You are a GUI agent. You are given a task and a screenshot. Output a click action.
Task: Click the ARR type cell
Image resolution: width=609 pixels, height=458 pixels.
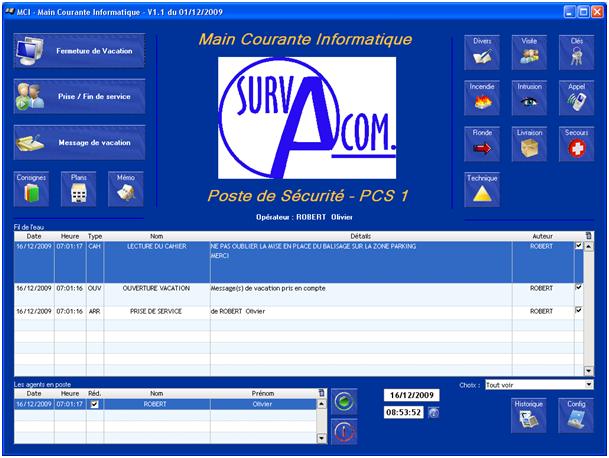click(95, 311)
